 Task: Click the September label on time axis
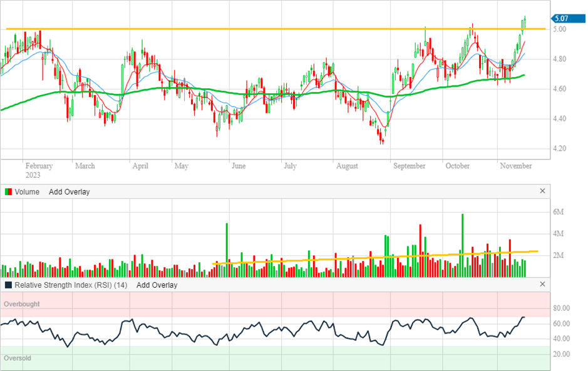click(409, 166)
